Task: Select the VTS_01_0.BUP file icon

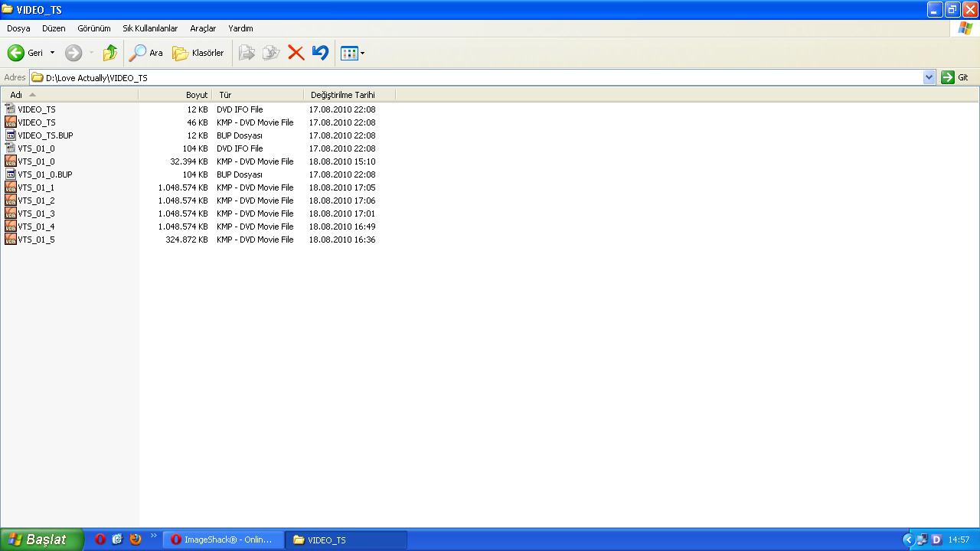Action: [x=11, y=174]
